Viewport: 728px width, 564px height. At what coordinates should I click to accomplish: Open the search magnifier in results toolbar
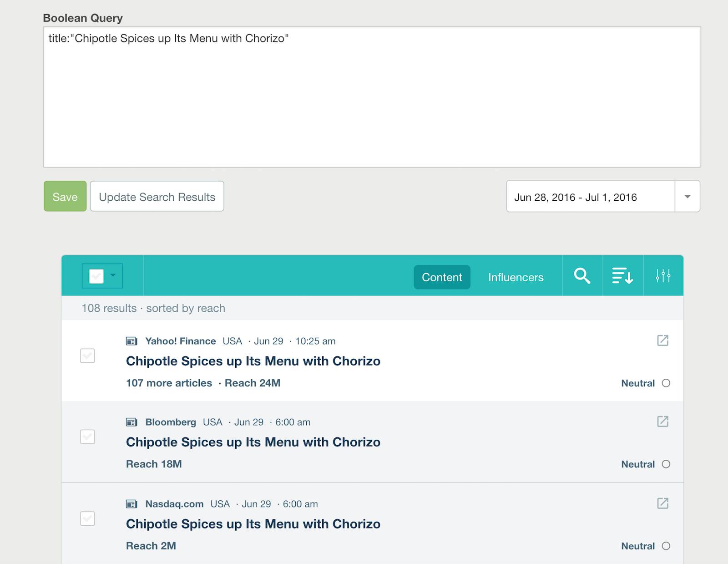(582, 276)
